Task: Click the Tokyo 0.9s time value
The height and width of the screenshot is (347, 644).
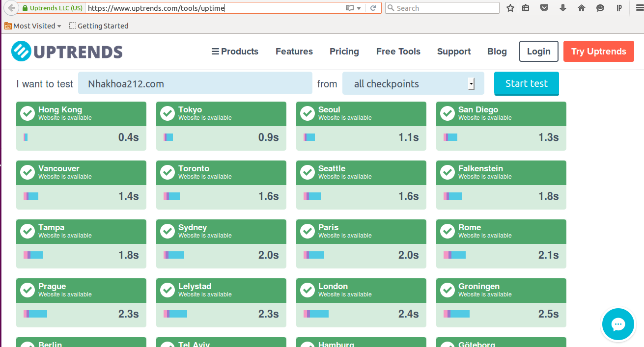Action: coord(269,137)
